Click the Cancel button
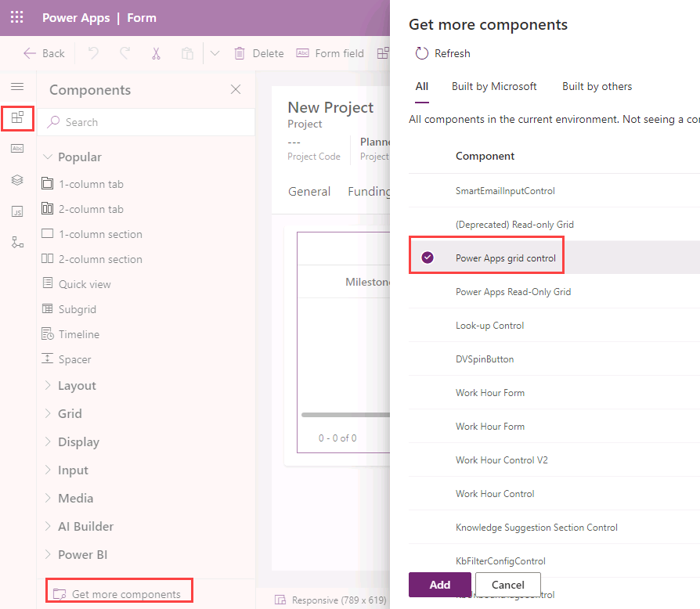The width and height of the screenshot is (700, 609). click(x=508, y=585)
